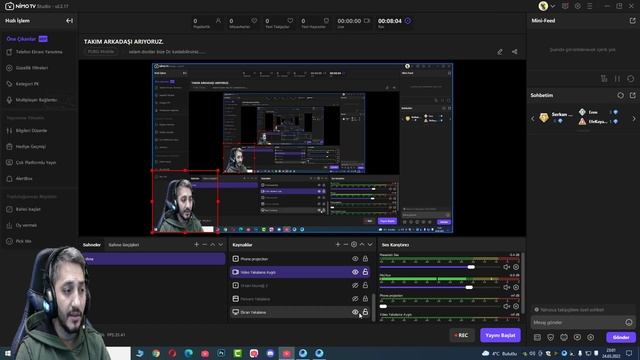Mute the first audio mixer channel

[x=507, y=267]
